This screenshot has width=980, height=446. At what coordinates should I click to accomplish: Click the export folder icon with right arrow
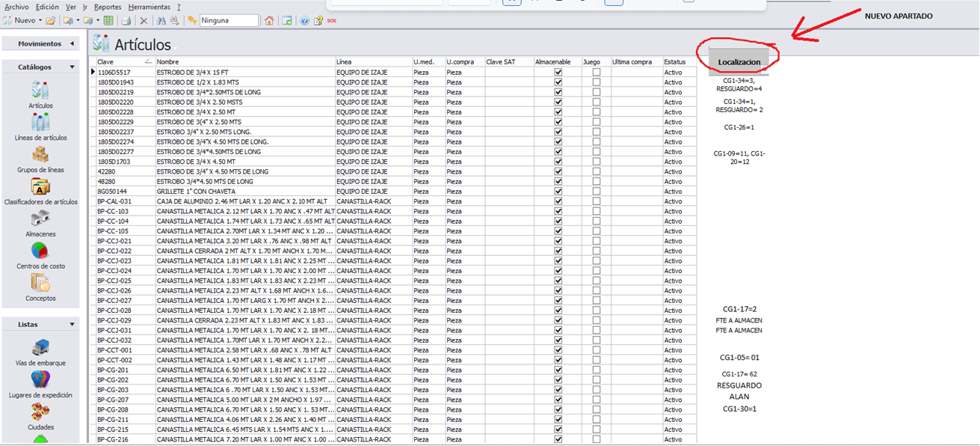click(88, 20)
